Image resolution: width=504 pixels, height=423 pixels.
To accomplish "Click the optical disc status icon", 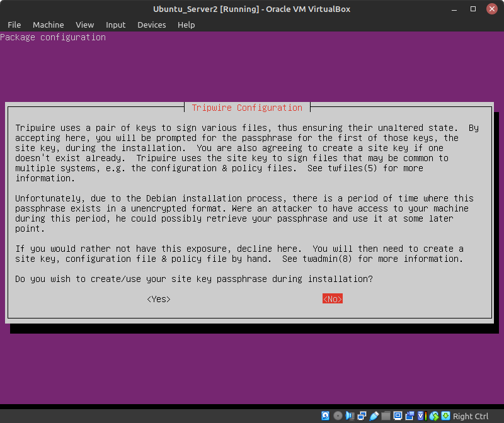I will point(338,416).
